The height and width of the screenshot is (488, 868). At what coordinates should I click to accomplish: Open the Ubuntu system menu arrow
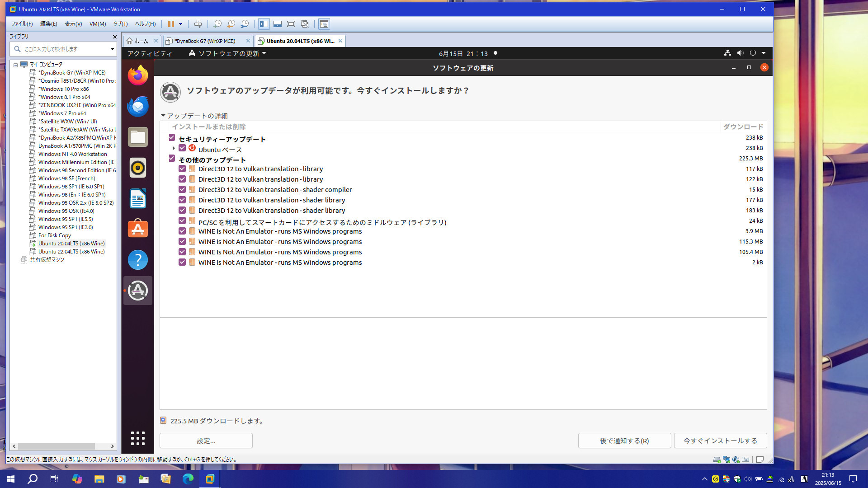coord(764,53)
